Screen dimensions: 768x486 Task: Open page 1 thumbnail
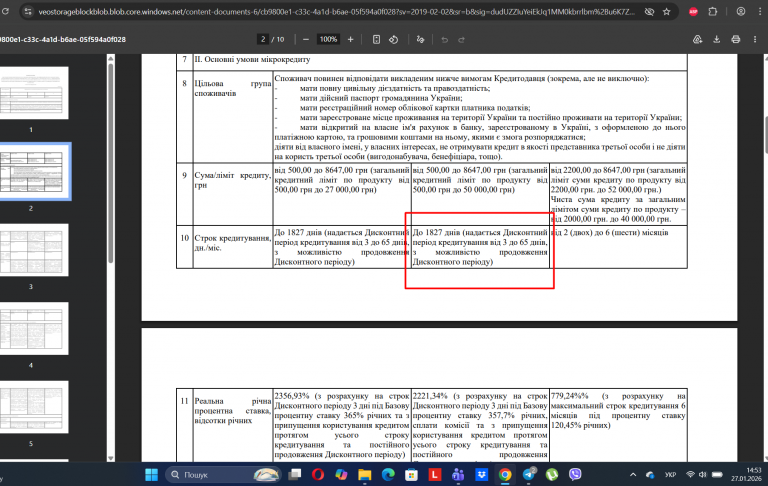[x=32, y=93]
